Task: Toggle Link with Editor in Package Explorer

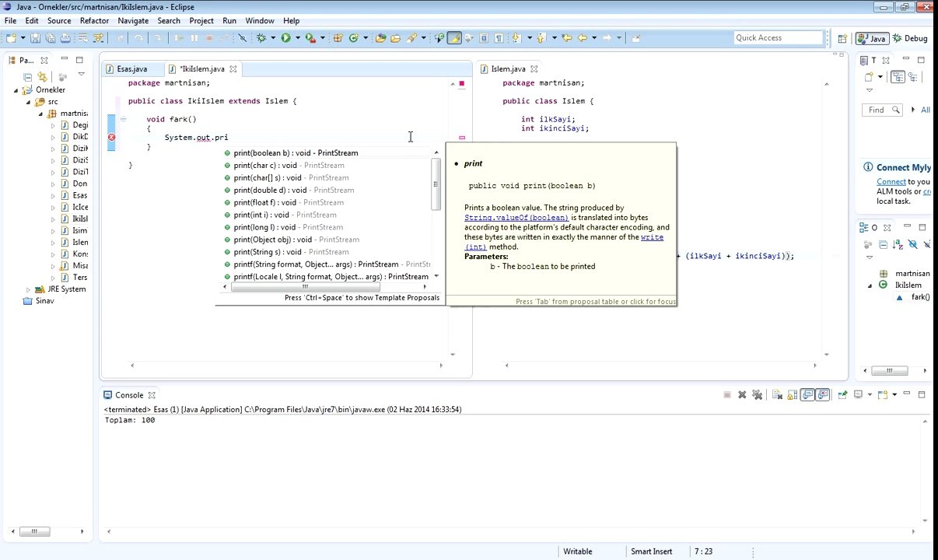Action: pyautogui.click(x=42, y=77)
